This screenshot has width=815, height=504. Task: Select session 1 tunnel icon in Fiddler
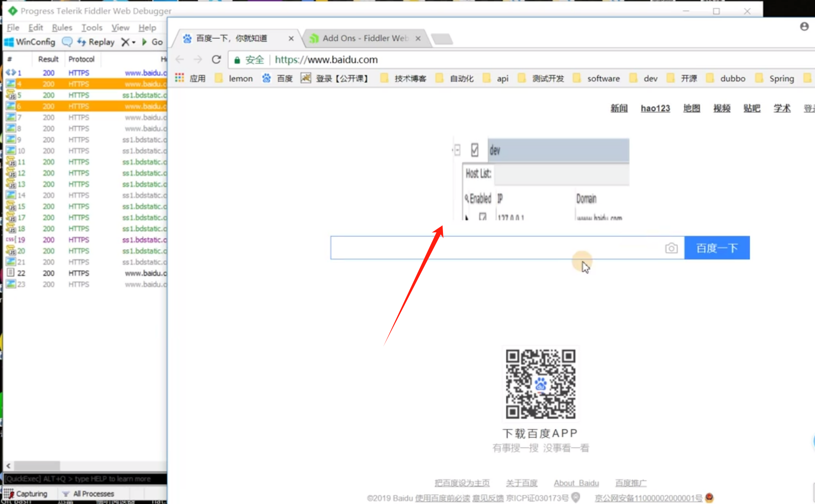click(11, 72)
